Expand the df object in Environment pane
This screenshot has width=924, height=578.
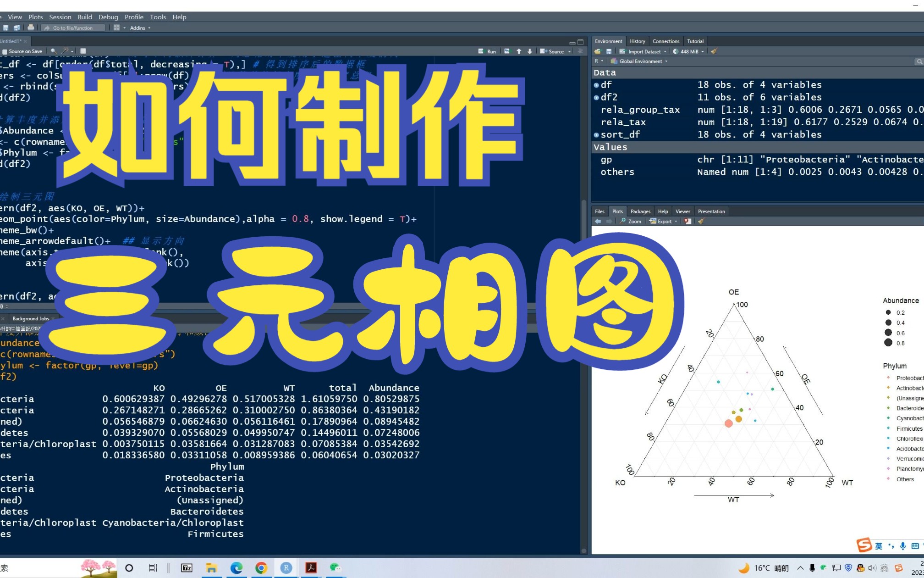(596, 84)
